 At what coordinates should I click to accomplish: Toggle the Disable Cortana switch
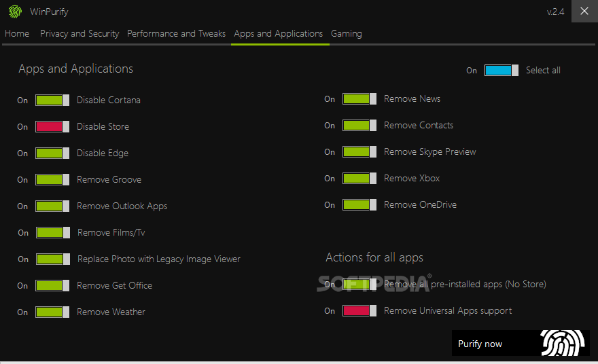(52, 101)
